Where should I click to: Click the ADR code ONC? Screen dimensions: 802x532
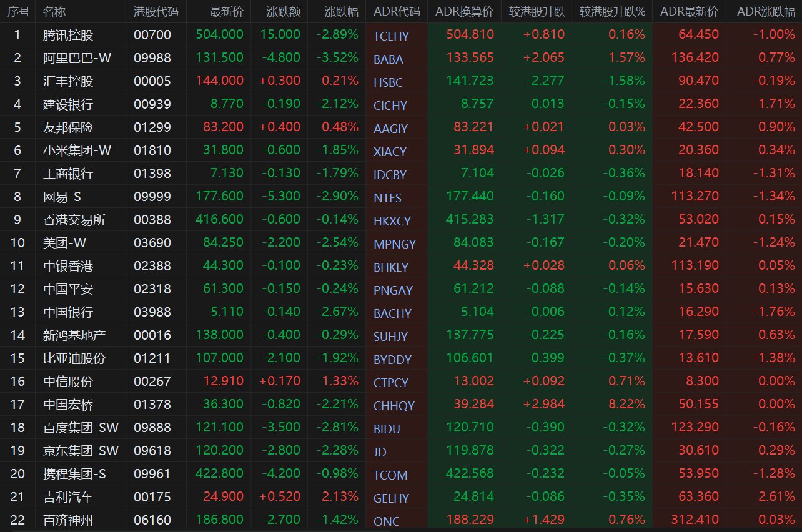386,521
